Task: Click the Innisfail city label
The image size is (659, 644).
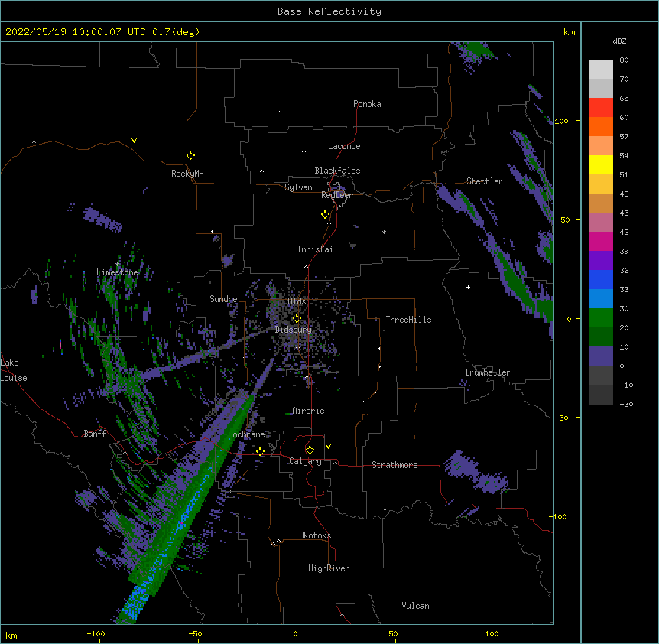Action: (317, 249)
